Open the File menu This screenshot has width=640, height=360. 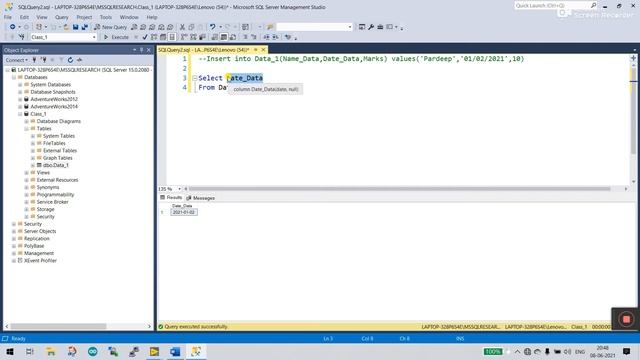[x=8, y=17]
